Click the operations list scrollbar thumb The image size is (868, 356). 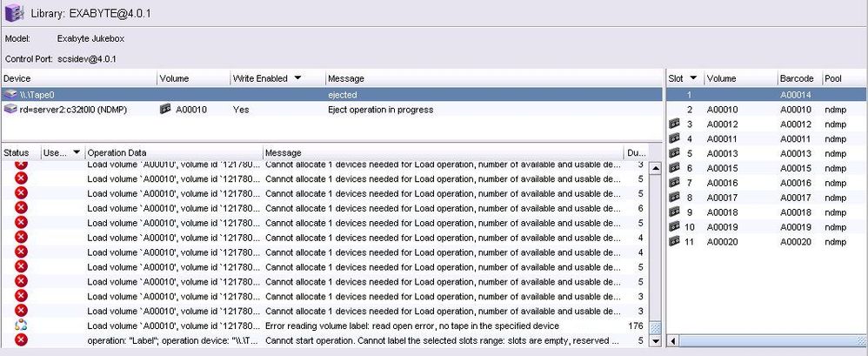655,326
